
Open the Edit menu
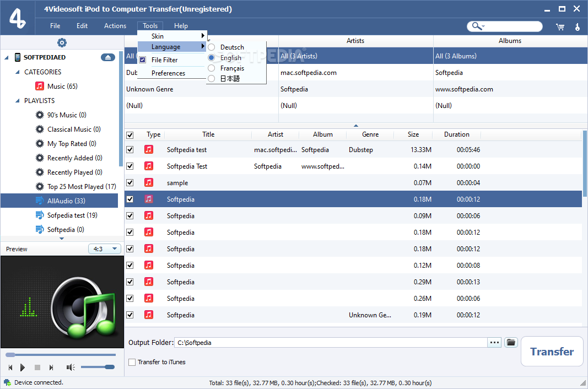82,26
